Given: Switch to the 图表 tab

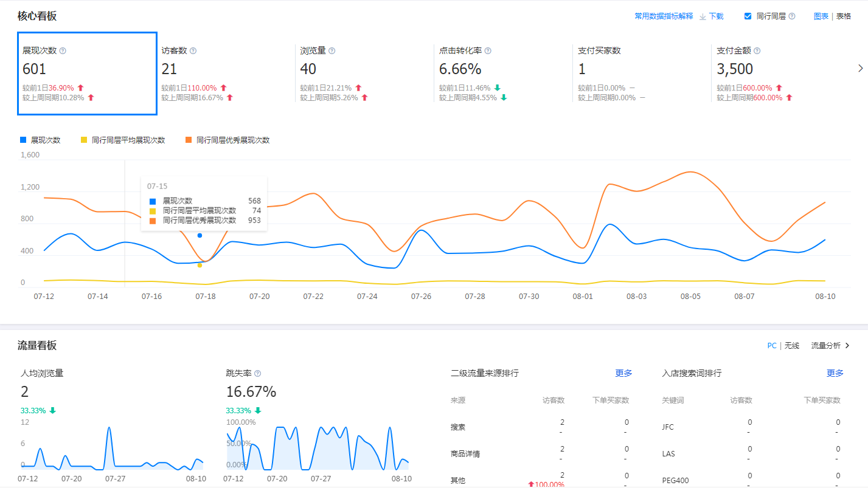Looking at the screenshot, I should [821, 16].
